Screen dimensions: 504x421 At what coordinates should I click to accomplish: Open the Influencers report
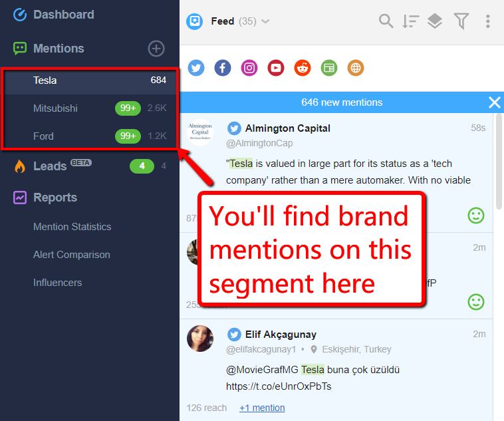(x=58, y=283)
